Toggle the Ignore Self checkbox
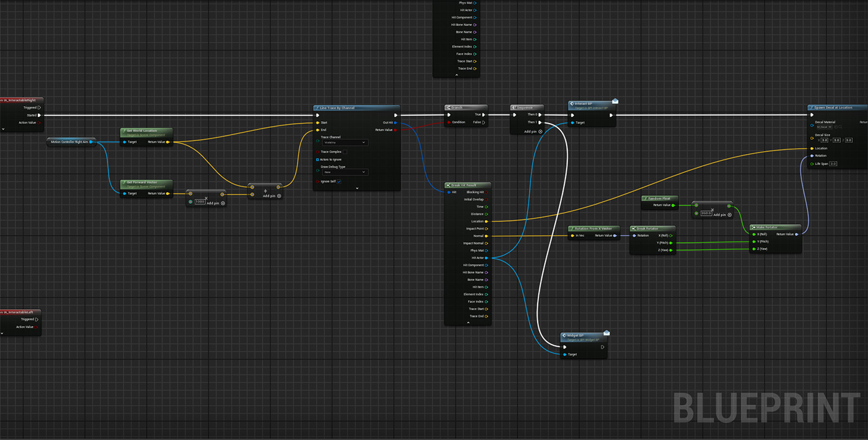868x440 pixels. point(339,181)
